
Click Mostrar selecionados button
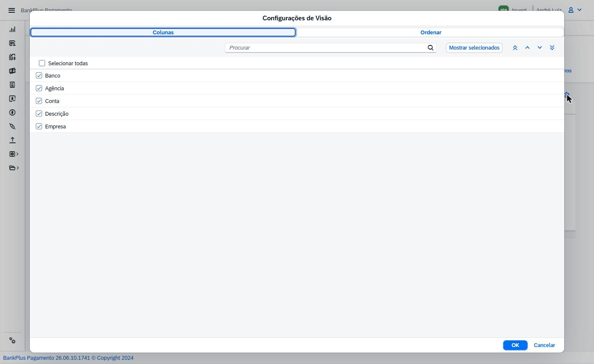pyautogui.click(x=474, y=47)
